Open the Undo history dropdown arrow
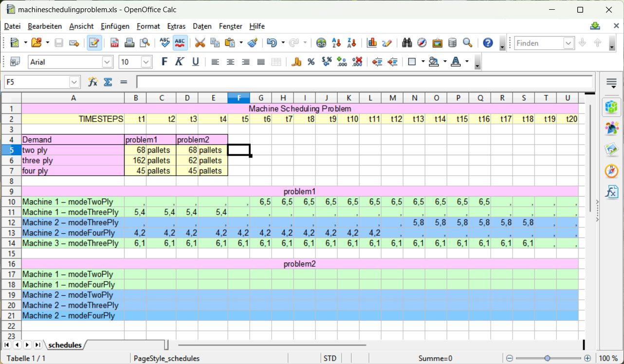624x364 pixels. pyautogui.click(x=283, y=43)
